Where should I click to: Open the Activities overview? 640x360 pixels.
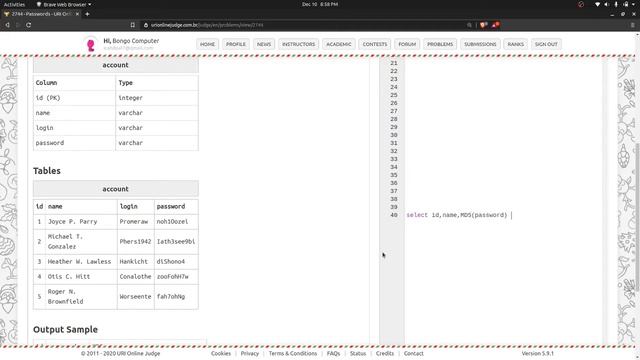(14, 4)
